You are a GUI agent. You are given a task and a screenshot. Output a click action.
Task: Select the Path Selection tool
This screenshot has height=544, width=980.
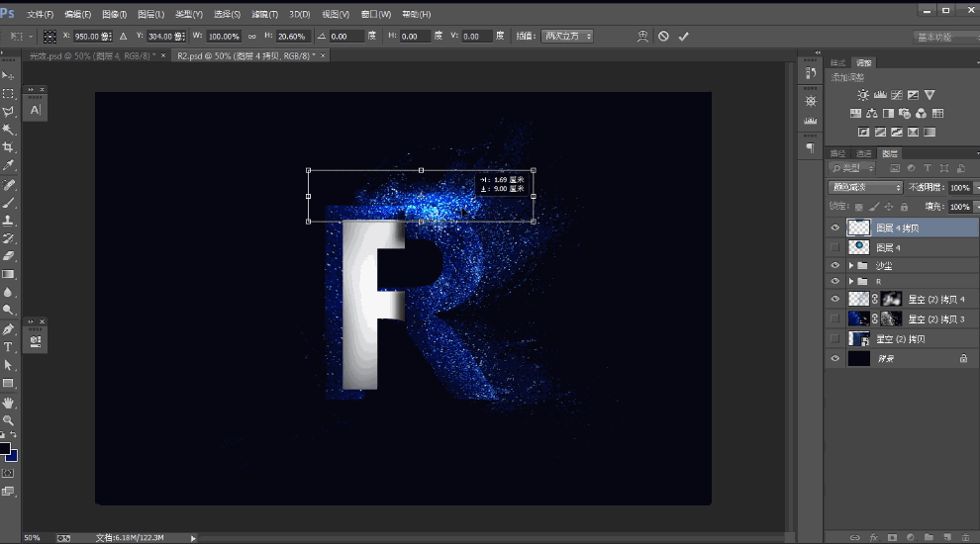[x=8, y=365]
